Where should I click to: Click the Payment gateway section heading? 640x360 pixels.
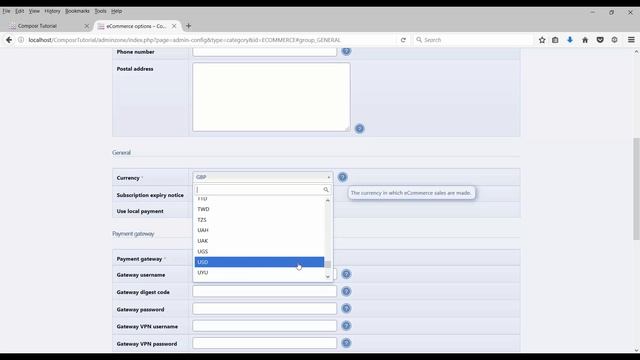tap(133, 234)
